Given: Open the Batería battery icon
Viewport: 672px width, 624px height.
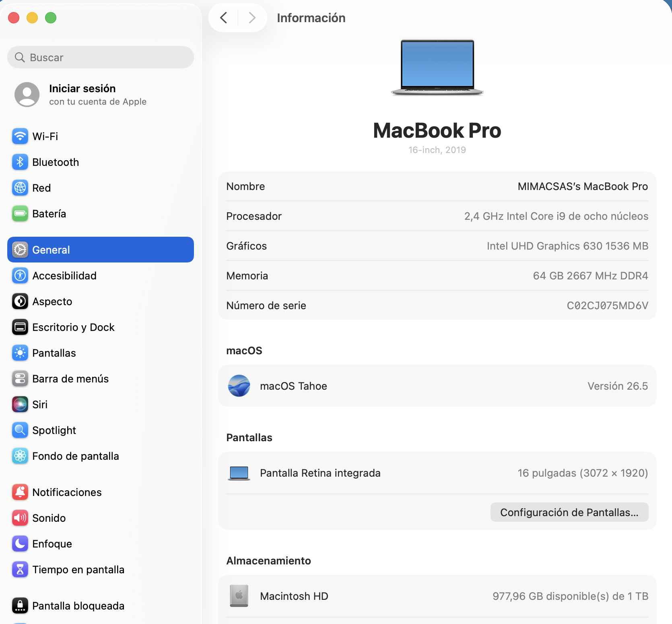Looking at the screenshot, I should 20,213.
